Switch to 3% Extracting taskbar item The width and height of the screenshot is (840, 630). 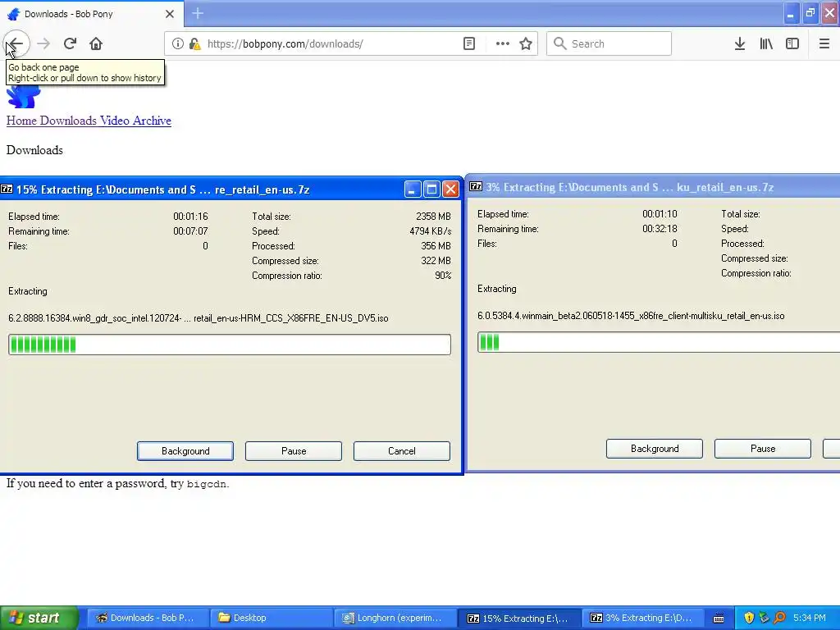click(x=643, y=618)
